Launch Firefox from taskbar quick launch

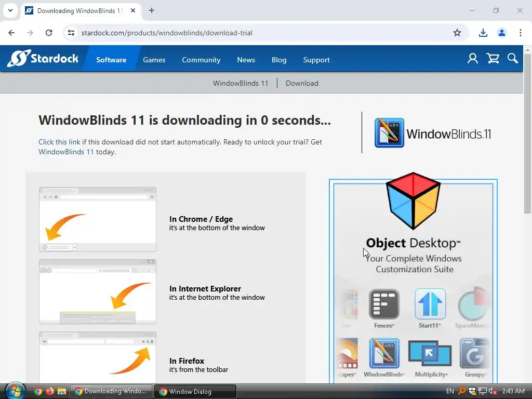49,391
